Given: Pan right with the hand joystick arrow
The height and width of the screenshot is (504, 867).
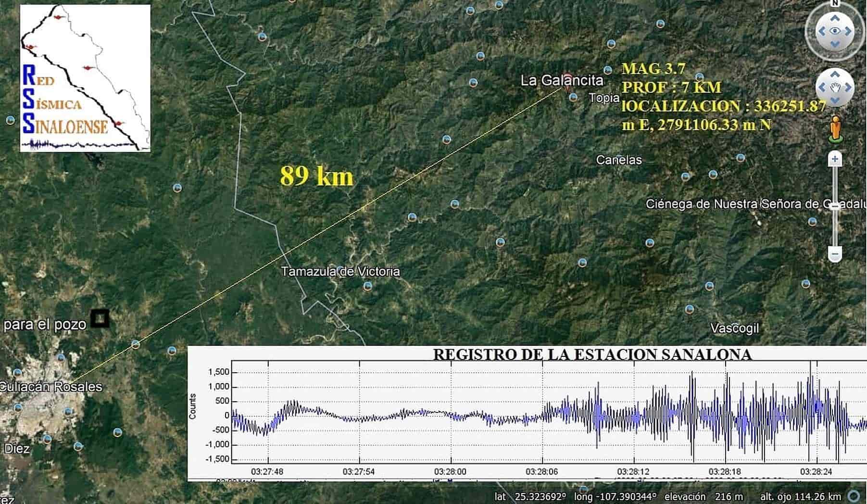Looking at the screenshot, I should tap(848, 88).
